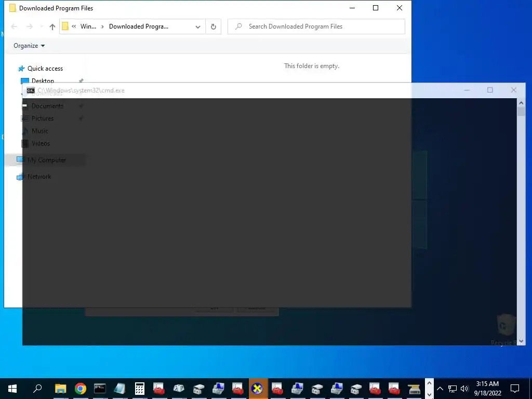Image resolution: width=532 pixels, height=399 pixels.
Task: Close the cmd.exe window
Action: pyautogui.click(x=514, y=90)
